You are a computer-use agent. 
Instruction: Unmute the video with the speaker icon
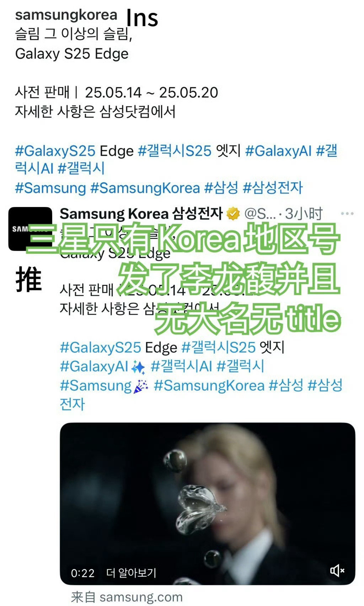(337, 570)
